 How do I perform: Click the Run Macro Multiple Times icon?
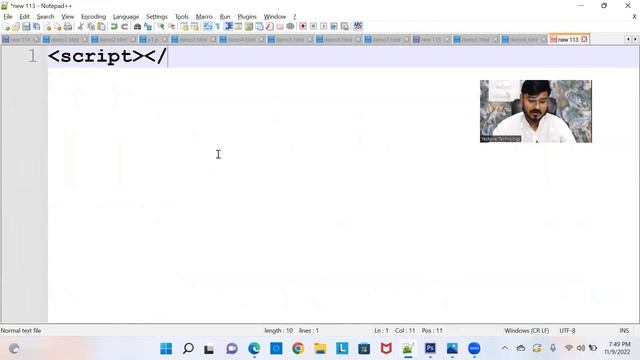click(x=334, y=27)
